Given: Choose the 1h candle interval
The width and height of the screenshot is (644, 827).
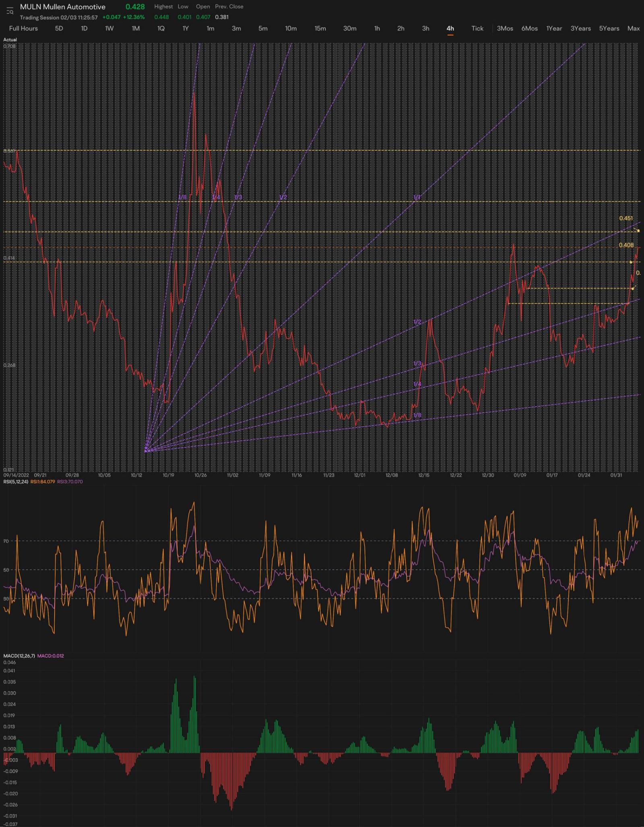Looking at the screenshot, I should click(377, 28).
